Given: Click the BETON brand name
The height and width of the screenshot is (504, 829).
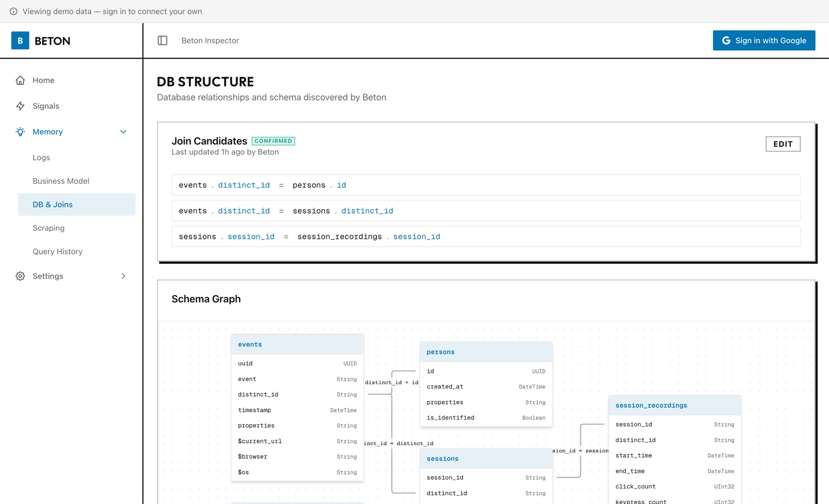Looking at the screenshot, I should pos(52,41).
